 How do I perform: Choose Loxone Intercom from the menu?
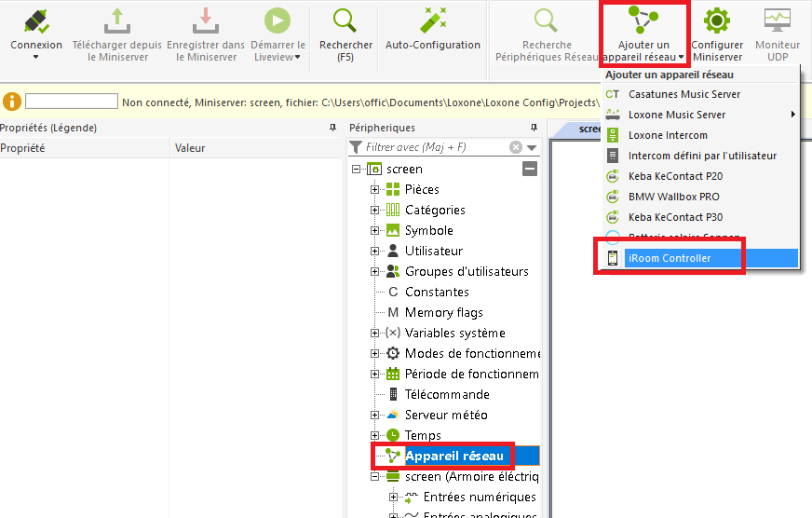[668, 135]
